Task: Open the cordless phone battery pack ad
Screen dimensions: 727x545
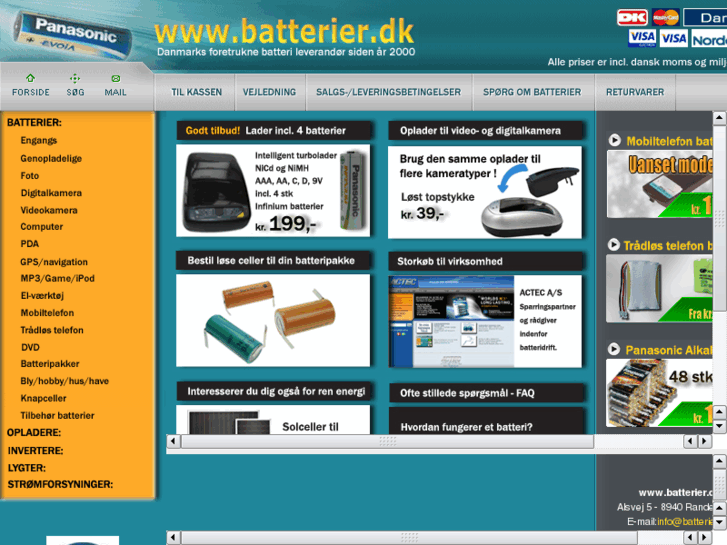Action: coord(659,288)
